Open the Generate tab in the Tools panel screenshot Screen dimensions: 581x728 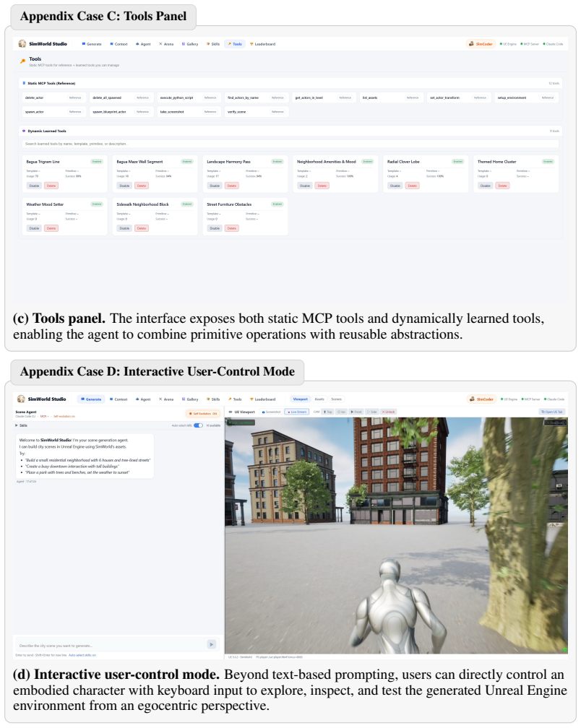[x=92, y=44]
